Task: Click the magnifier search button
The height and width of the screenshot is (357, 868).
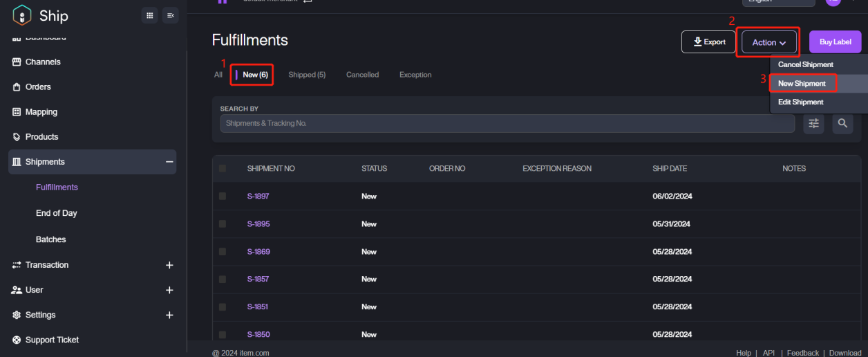Action: (842, 123)
